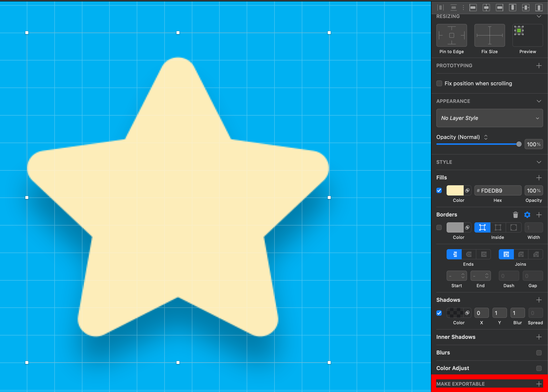Select the Align Left icon
This screenshot has height=392, width=548.
click(x=473, y=8)
